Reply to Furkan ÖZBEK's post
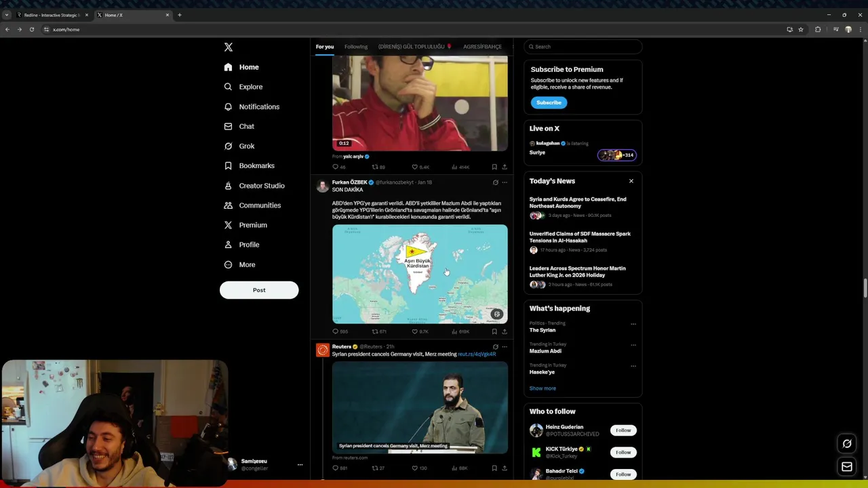Image resolution: width=868 pixels, height=488 pixels. (x=340, y=331)
